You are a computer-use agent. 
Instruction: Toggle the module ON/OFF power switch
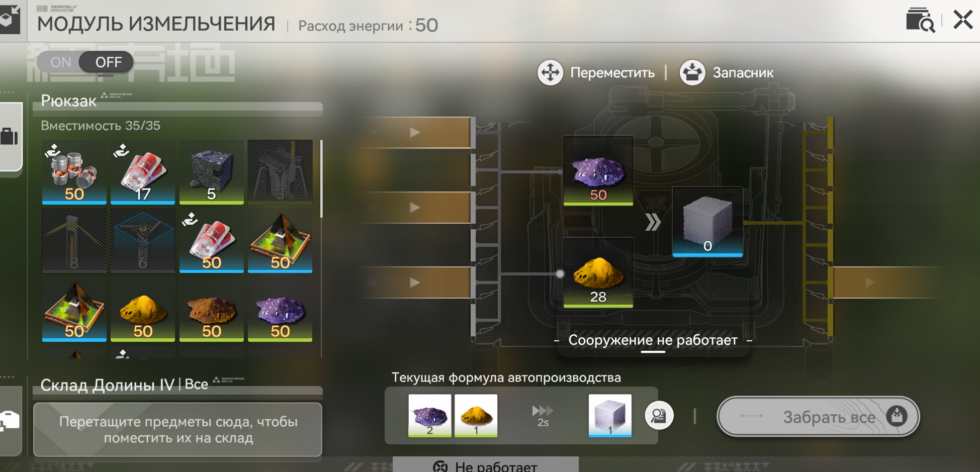[x=85, y=62]
